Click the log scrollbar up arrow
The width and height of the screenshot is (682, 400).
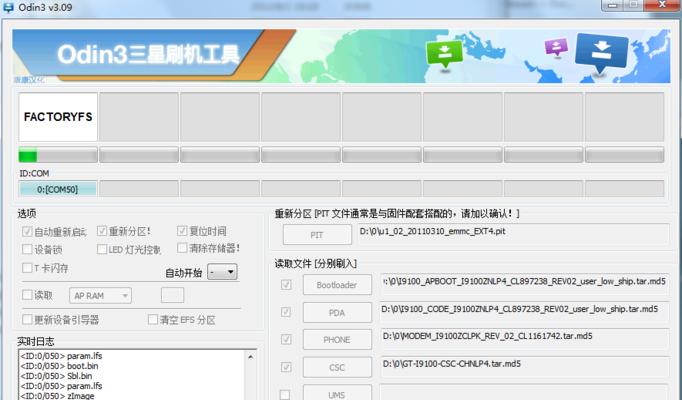[x=251, y=357]
